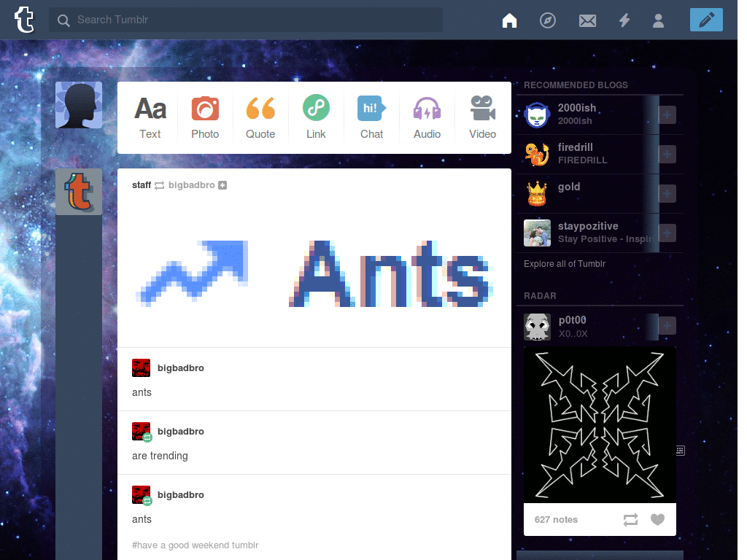Follow 2000ish with plus button
Image resolution: width=747 pixels, height=560 pixels.
[667, 114]
